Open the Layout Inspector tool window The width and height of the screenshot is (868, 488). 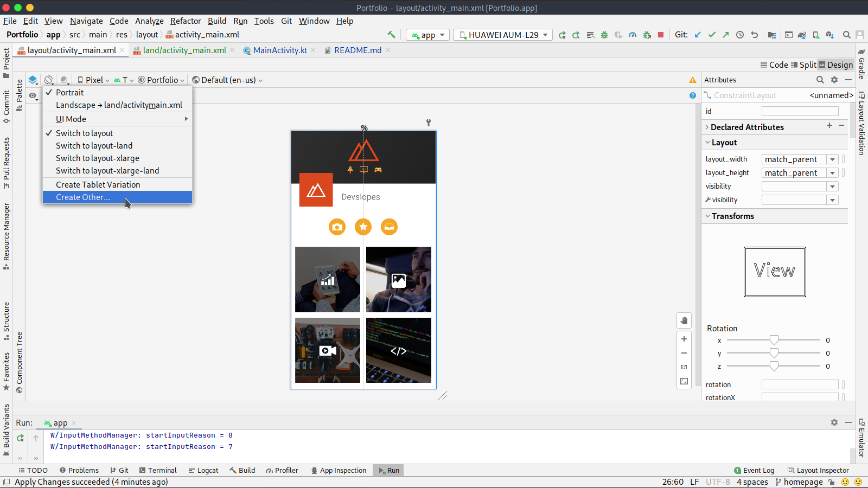pyautogui.click(x=818, y=471)
